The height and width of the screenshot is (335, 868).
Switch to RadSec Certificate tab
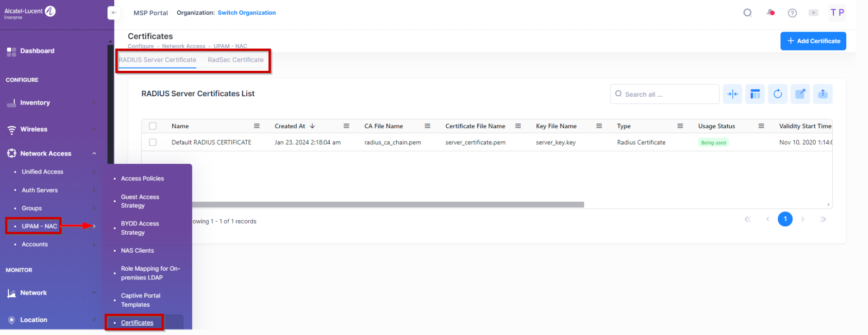tap(236, 60)
